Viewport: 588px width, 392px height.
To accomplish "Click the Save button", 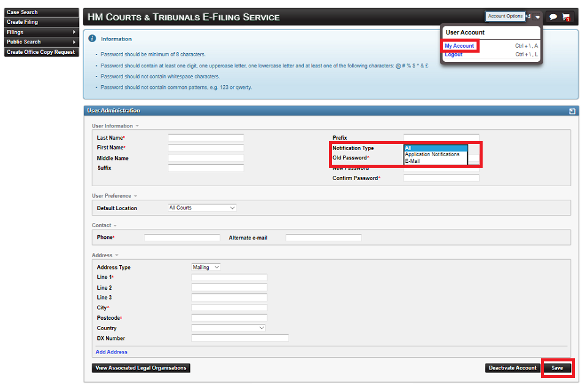I will click(x=557, y=368).
